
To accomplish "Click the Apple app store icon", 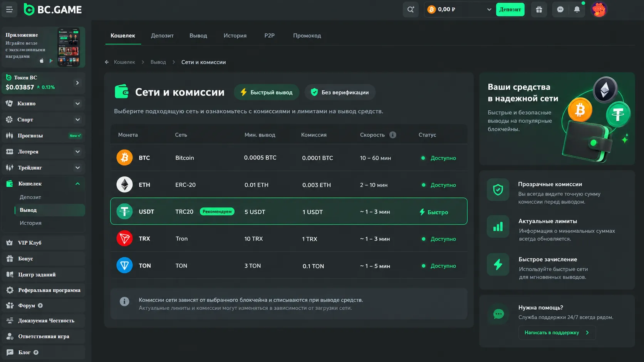I will tap(42, 61).
